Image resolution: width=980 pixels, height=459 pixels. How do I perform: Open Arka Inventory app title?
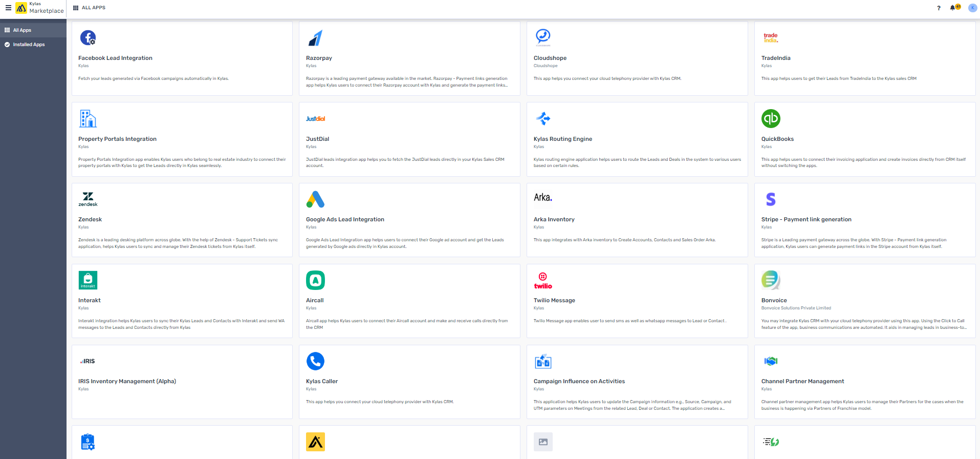point(554,219)
